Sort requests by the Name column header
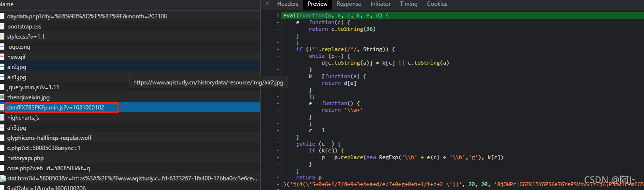Screen dimensions: 644x190 pos(130,4)
